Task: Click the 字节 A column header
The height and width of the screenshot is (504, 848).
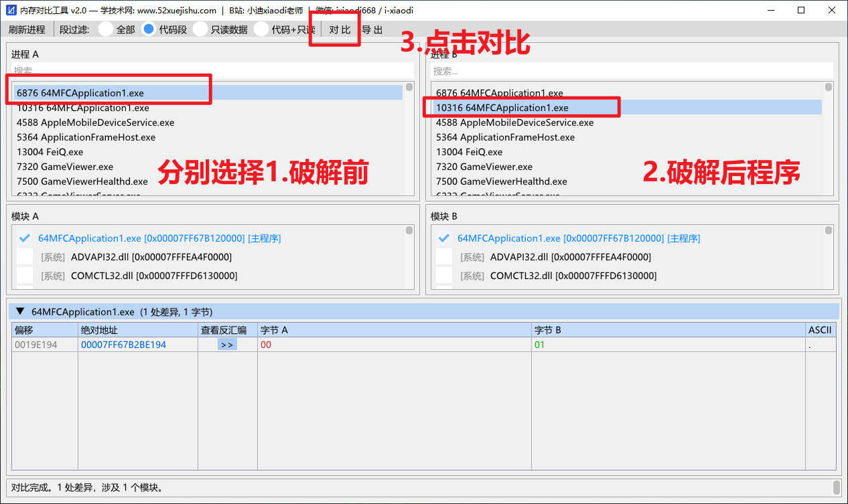Action: point(395,330)
